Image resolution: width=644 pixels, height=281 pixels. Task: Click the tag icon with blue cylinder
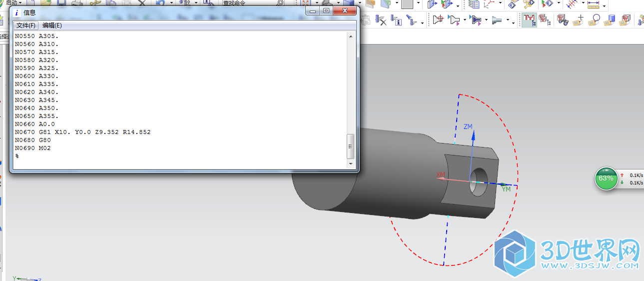609,20
